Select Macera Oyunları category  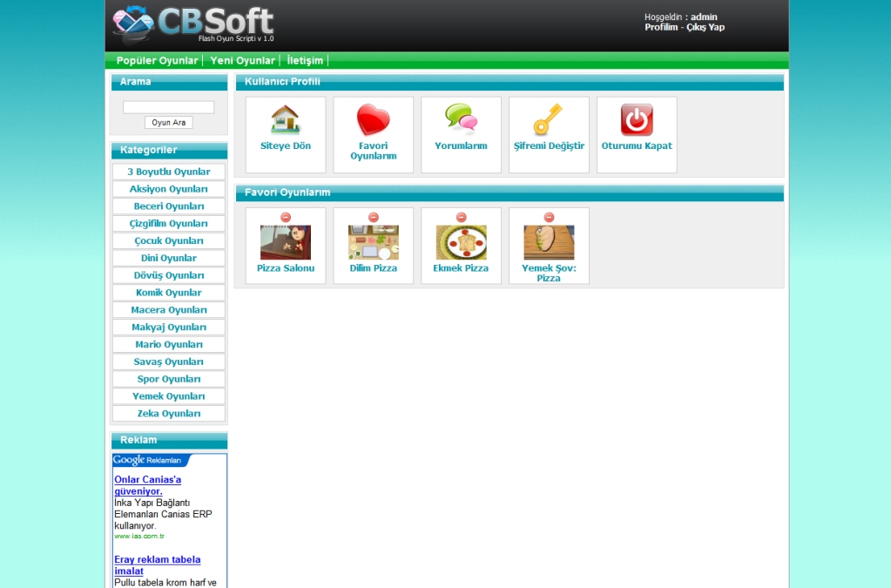(x=169, y=309)
